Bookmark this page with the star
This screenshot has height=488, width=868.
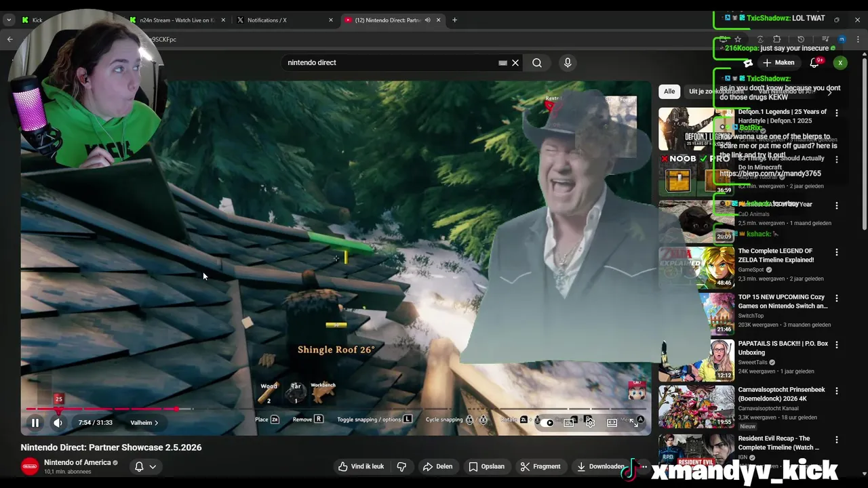738,39
